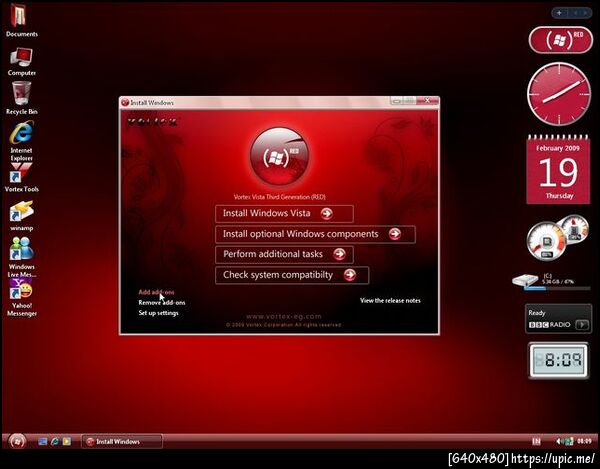Viewport: 600px width, 469px height.
Task: Click the large Vortex RED logo orb
Action: click(x=280, y=157)
